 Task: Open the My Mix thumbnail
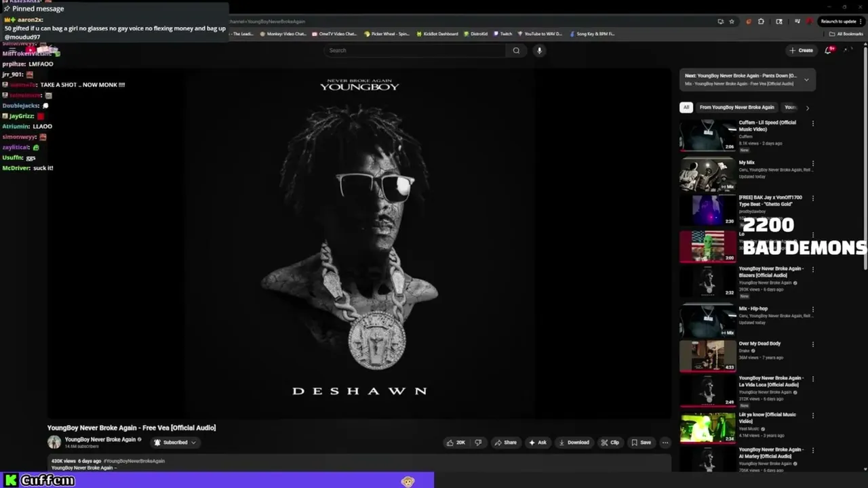click(x=708, y=176)
